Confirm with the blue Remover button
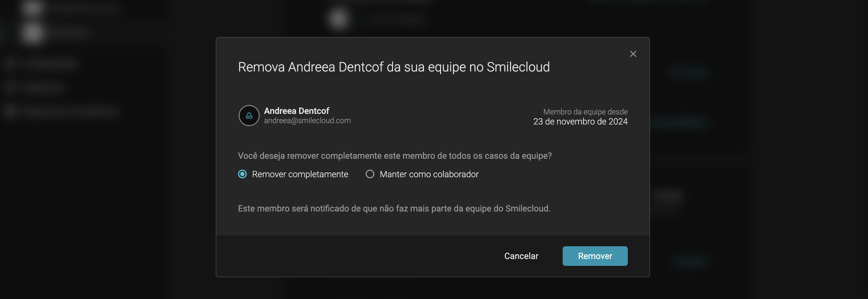 pos(595,256)
